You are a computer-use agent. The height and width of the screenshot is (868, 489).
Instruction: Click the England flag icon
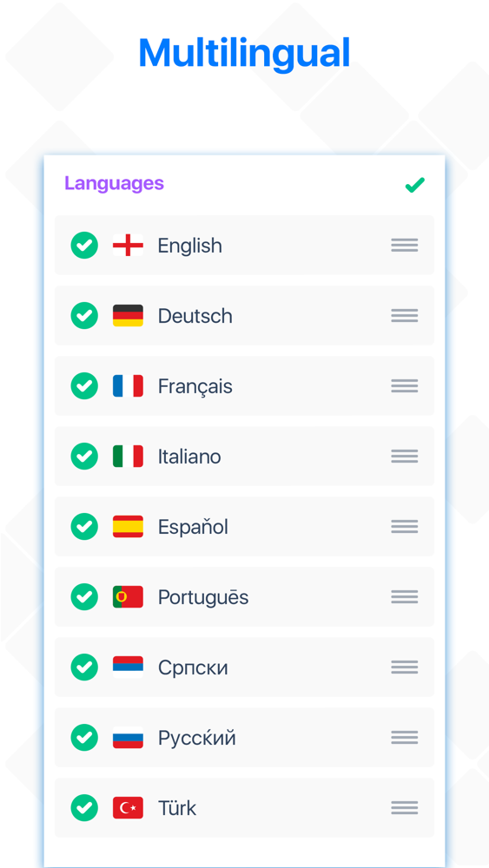[128, 246]
